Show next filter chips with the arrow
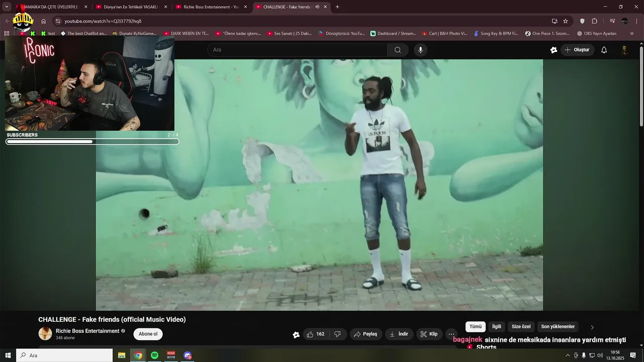The image size is (644, 362). point(592,327)
